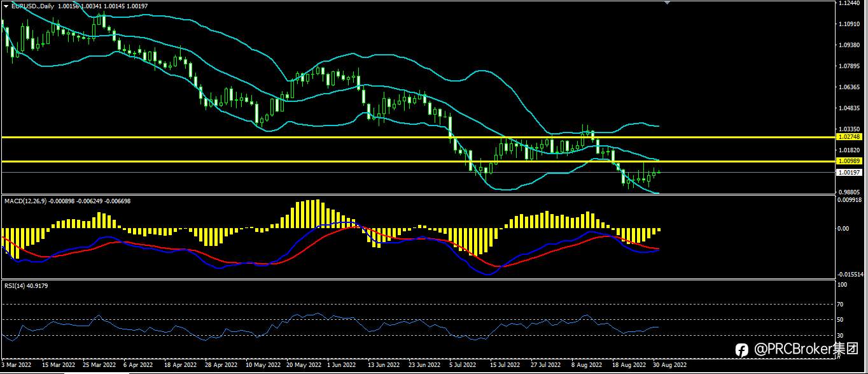Viewport: 868px width, 374px height.
Task: Click the 1.01820 price scale value
Action: tap(850, 150)
